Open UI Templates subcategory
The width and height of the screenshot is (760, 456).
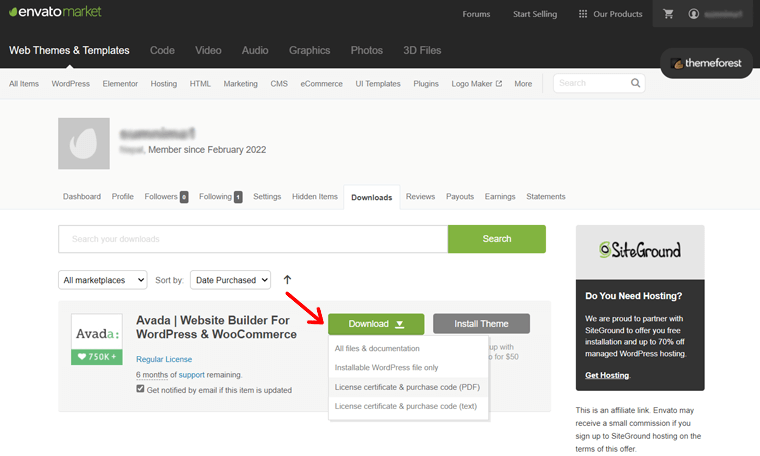(378, 84)
